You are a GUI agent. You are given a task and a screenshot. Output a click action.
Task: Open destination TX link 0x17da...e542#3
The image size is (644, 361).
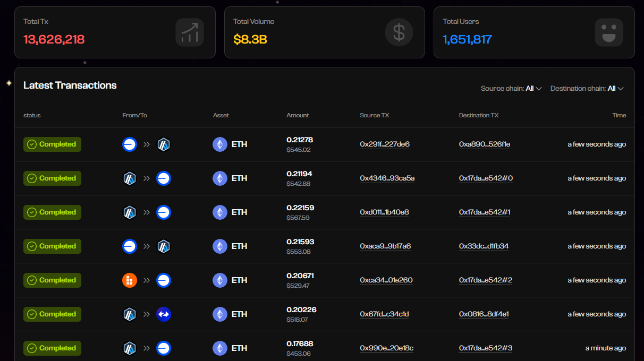[486, 348]
